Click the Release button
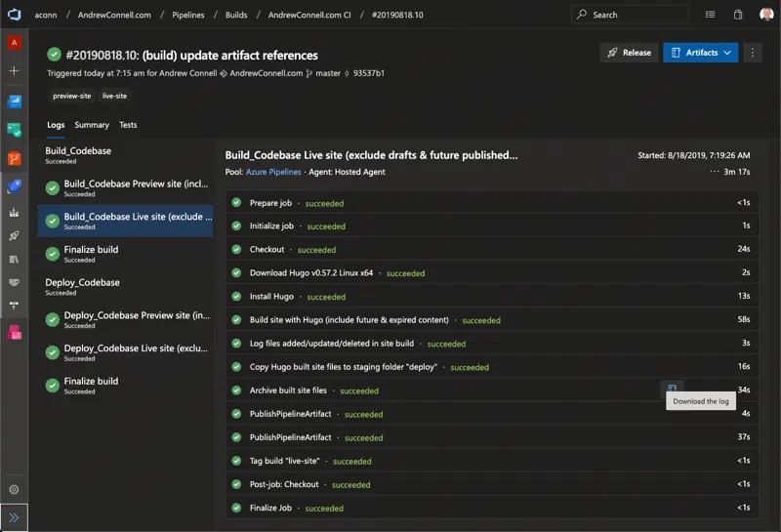781x532 pixels. 629,53
